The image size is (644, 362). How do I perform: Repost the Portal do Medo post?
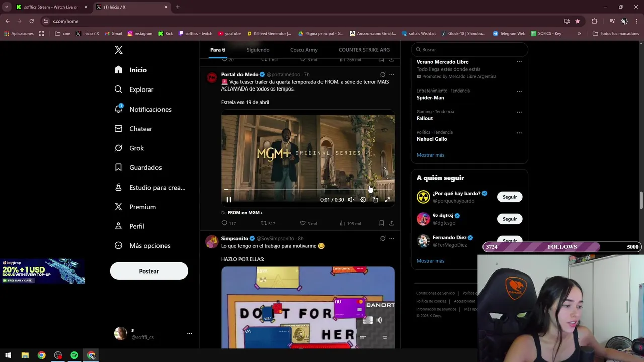click(268, 223)
